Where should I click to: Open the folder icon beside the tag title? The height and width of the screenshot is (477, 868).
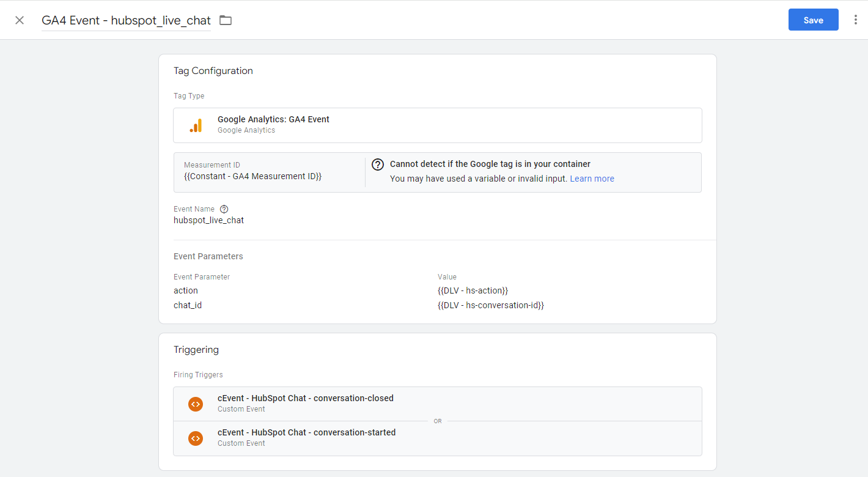pos(225,20)
